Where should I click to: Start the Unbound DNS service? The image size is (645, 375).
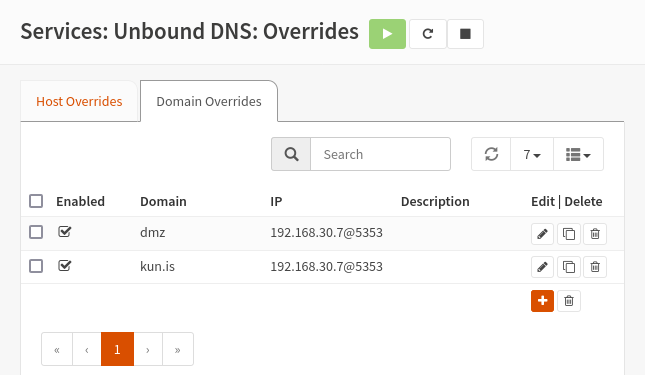[x=387, y=34]
